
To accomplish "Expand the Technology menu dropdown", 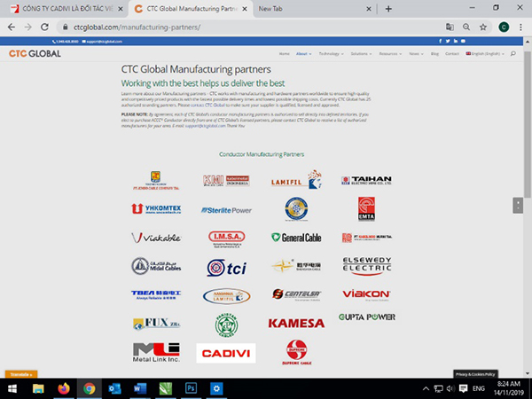I will click(x=331, y=53).
